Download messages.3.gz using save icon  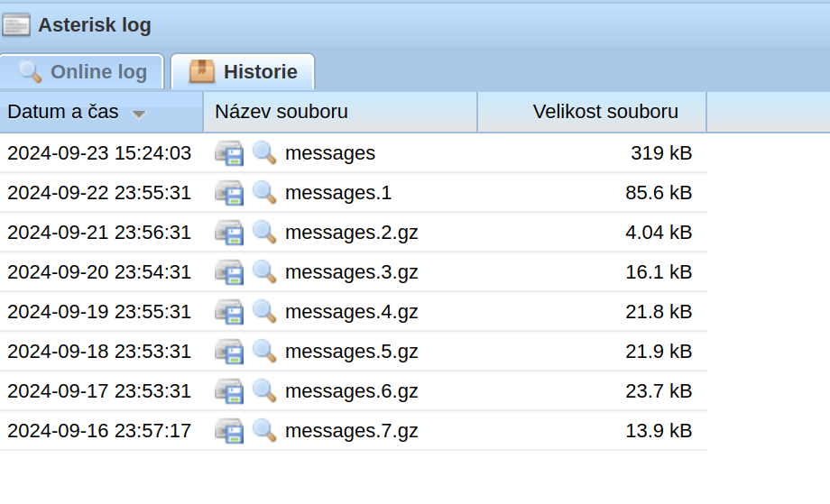(229, 272)
